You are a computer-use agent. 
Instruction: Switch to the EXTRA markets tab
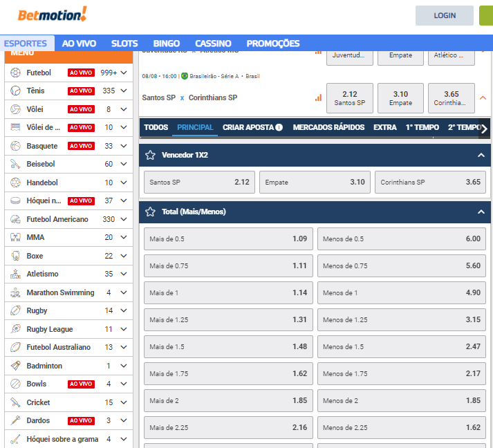pos(385,127)
